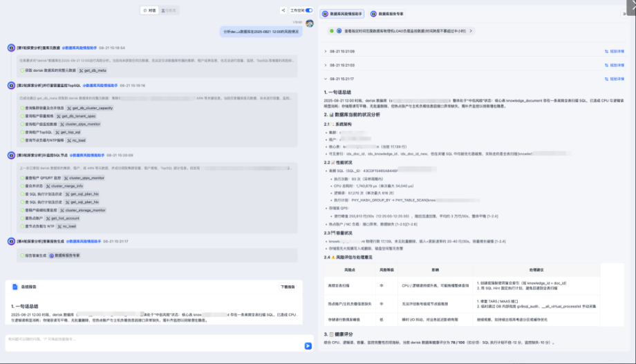The height and width of the screenshot is (364, 636).
Task: Click the share icon in chat header
Action: click(283, 10)
